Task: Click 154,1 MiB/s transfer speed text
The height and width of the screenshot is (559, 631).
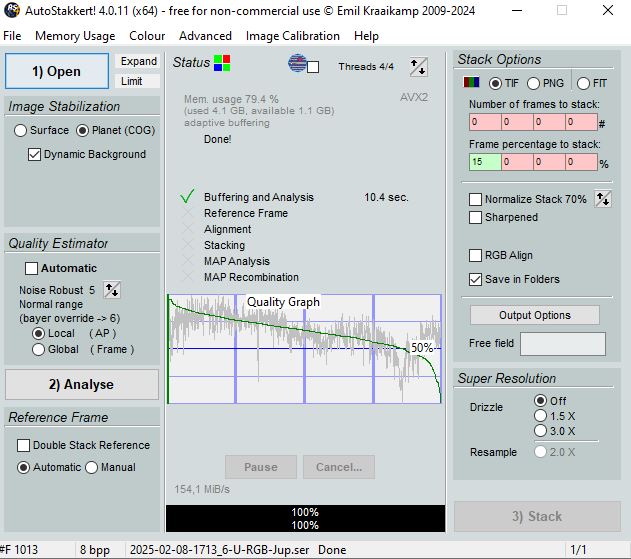Action: (x=202, y=489)
